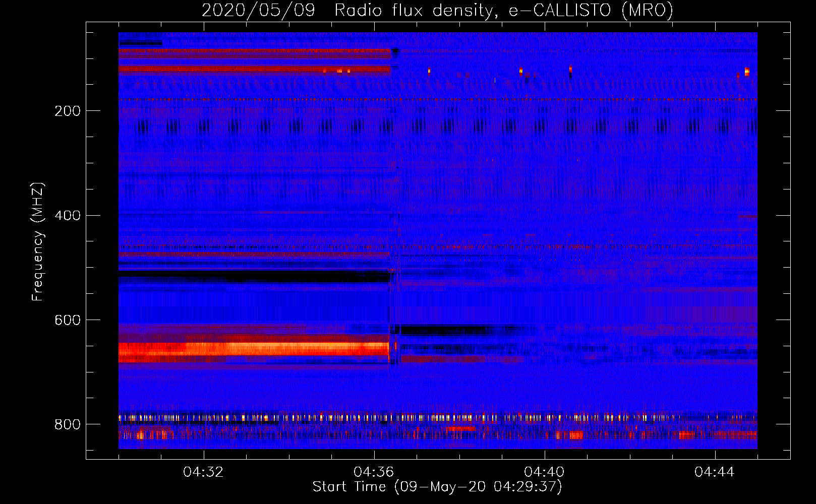Click the 04:32 time tick label
Viewport: 816px width, 504px height.
[x=203, y=472]
